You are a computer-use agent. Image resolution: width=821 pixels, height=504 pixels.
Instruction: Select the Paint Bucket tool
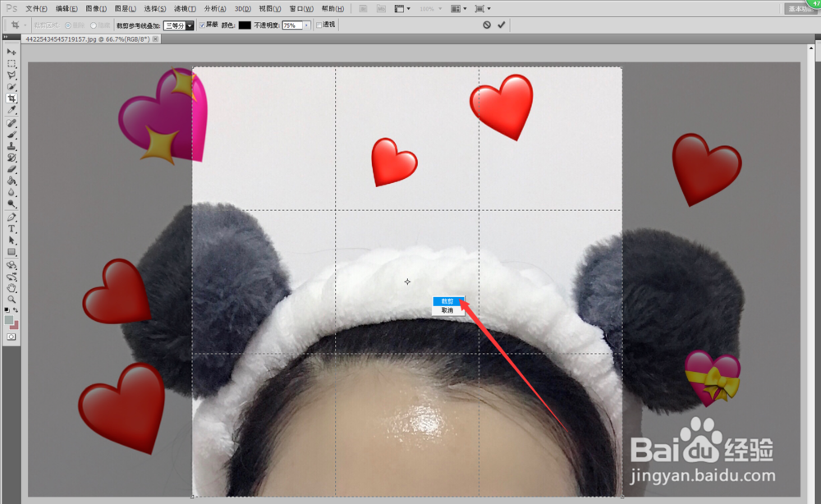[11, 181]
